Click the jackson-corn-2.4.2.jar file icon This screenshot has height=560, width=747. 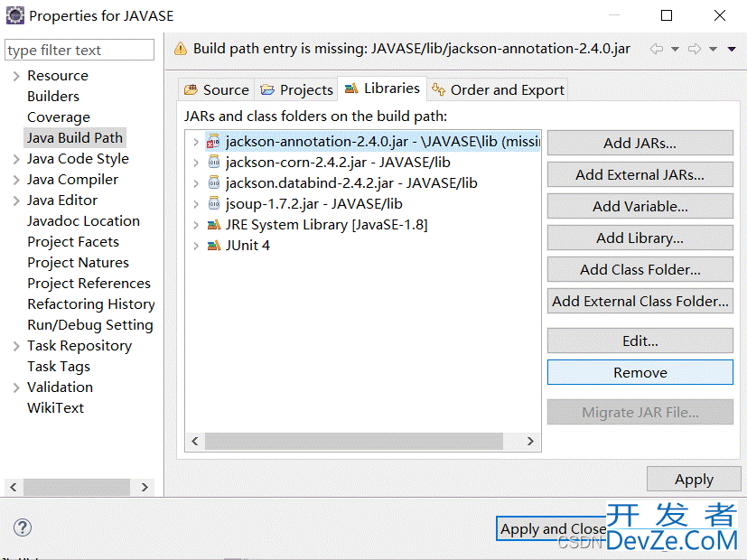pyautogui.click(x=214, y=163)
